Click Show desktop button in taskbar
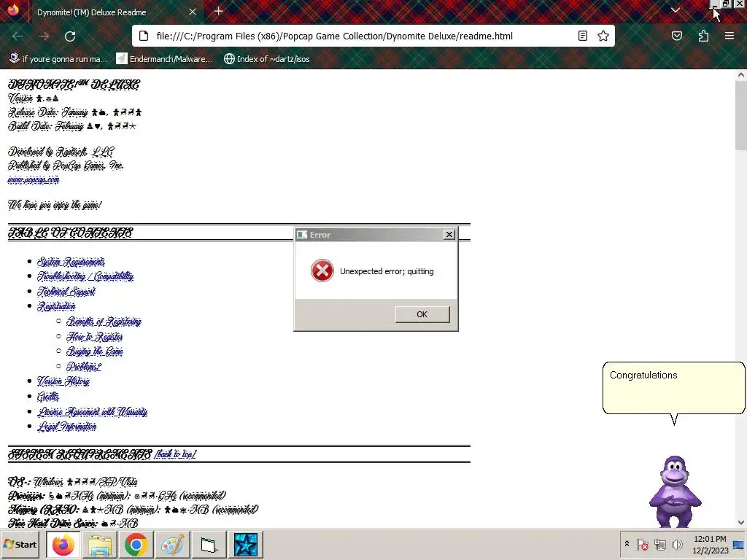This screenshot has height=560, width=747. point(740,544)
